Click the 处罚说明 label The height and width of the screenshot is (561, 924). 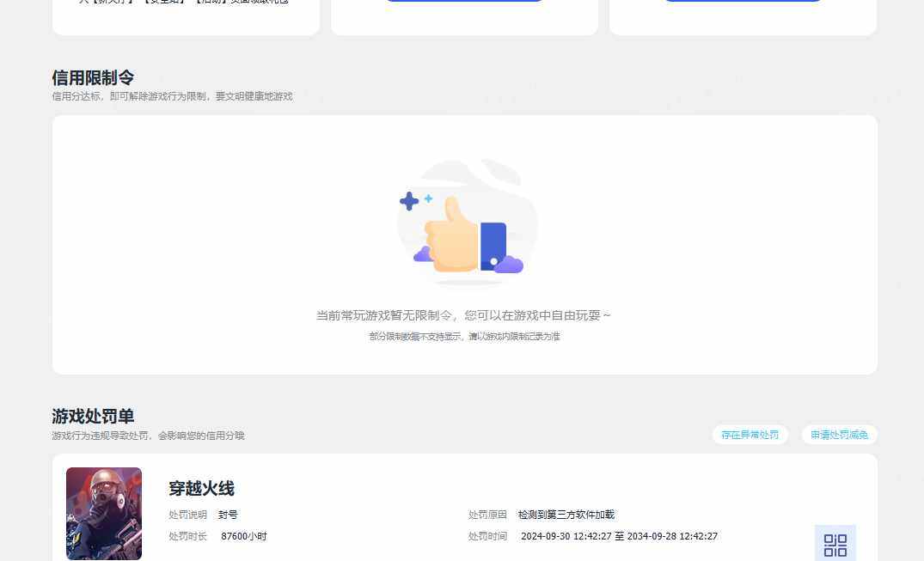188,515
